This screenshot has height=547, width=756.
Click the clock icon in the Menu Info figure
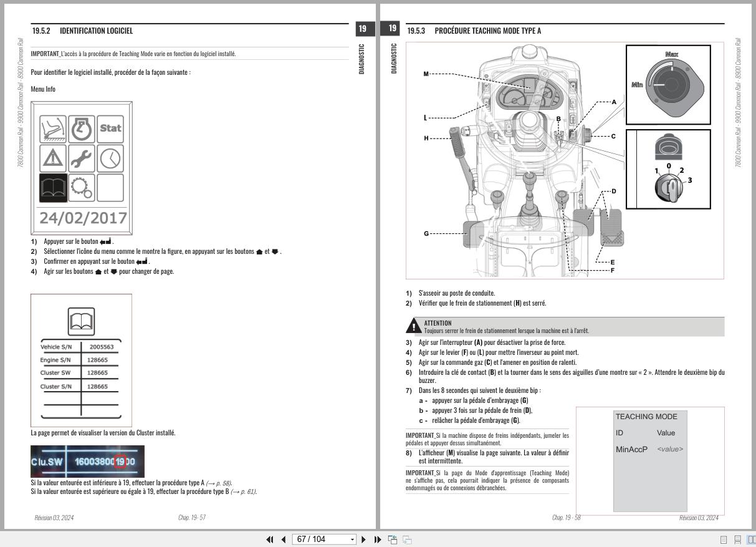click(x=110, y=158)
